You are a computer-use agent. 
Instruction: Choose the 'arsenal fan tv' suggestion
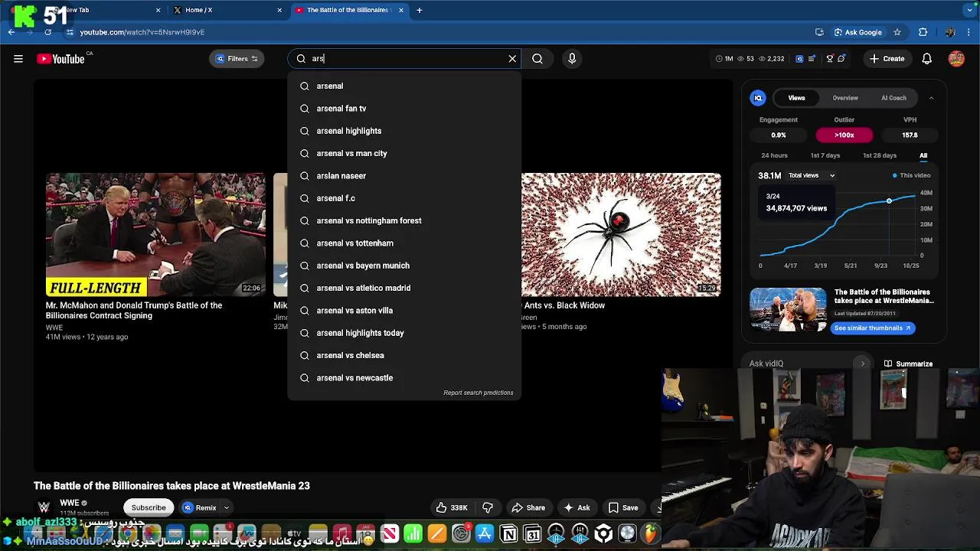coord(404,109)
